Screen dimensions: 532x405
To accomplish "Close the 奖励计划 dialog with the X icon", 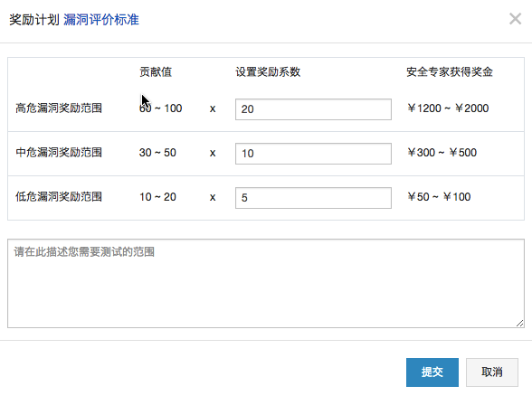I will (x=515, y=19).
